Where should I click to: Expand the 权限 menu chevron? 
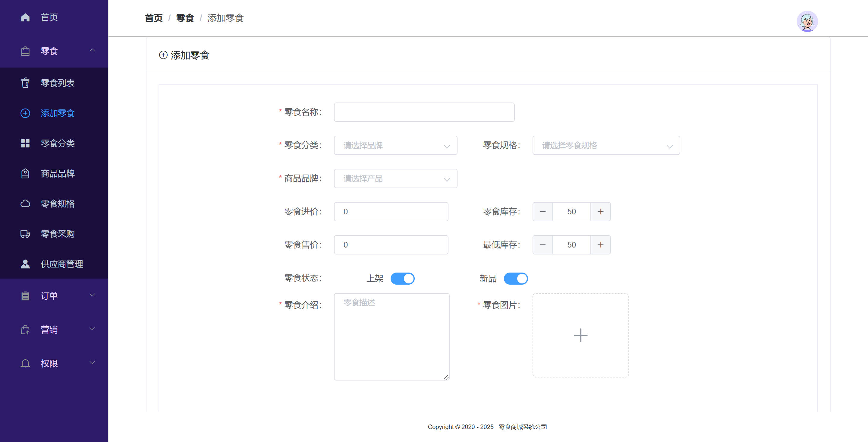(92, 363)
